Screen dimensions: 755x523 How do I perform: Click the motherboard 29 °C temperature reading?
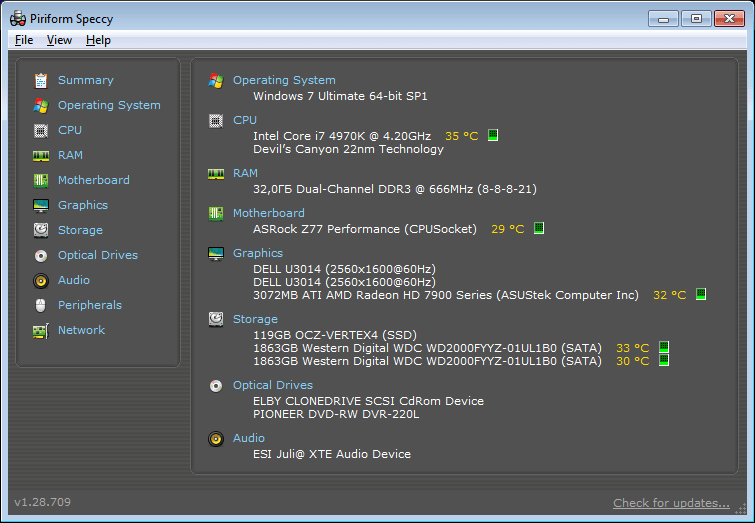507,229
